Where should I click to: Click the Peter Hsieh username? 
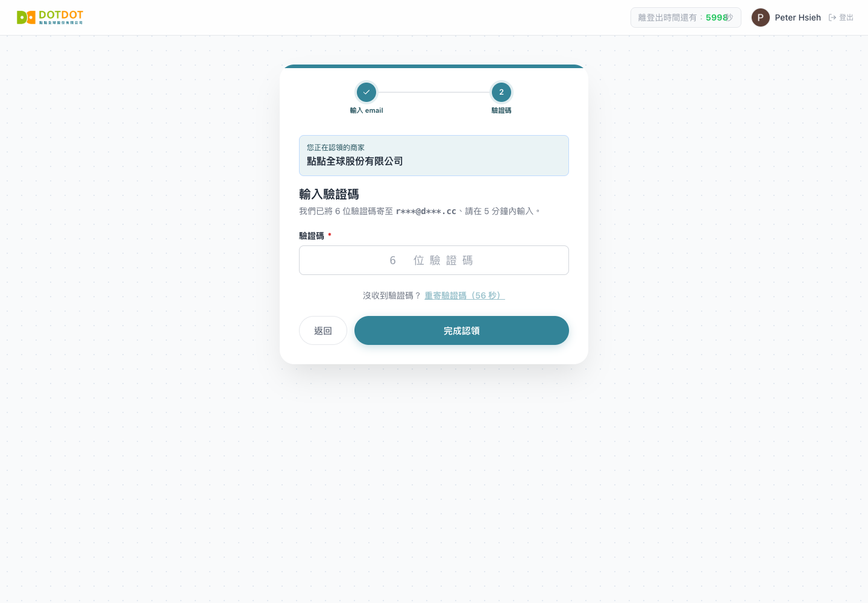point(798,17)
